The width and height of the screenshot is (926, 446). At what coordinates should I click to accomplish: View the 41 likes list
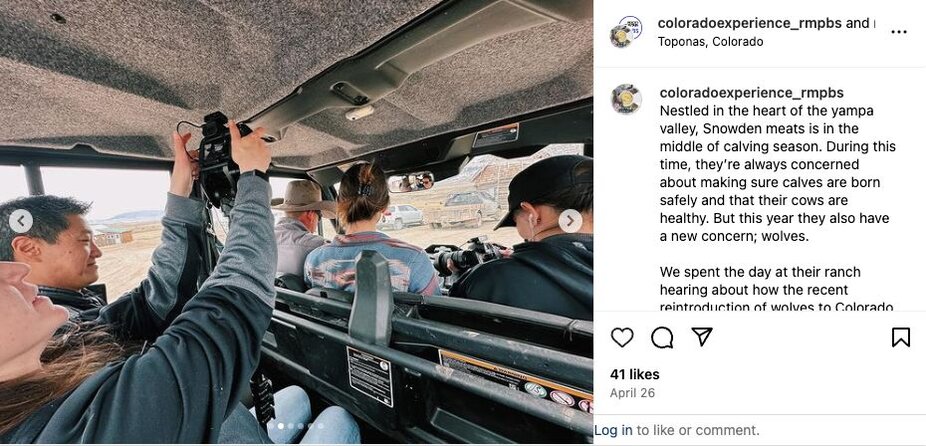[635, 374]
